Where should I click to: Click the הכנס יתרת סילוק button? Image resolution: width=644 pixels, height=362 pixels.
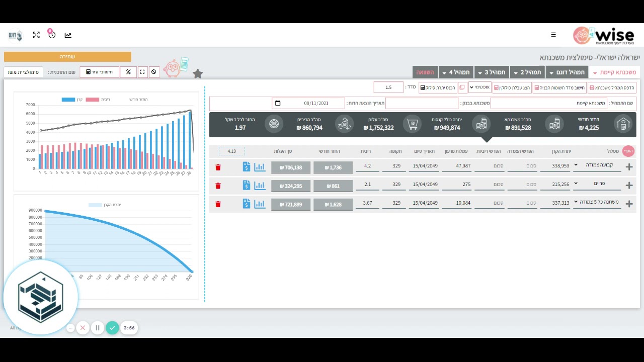(438, 87)
